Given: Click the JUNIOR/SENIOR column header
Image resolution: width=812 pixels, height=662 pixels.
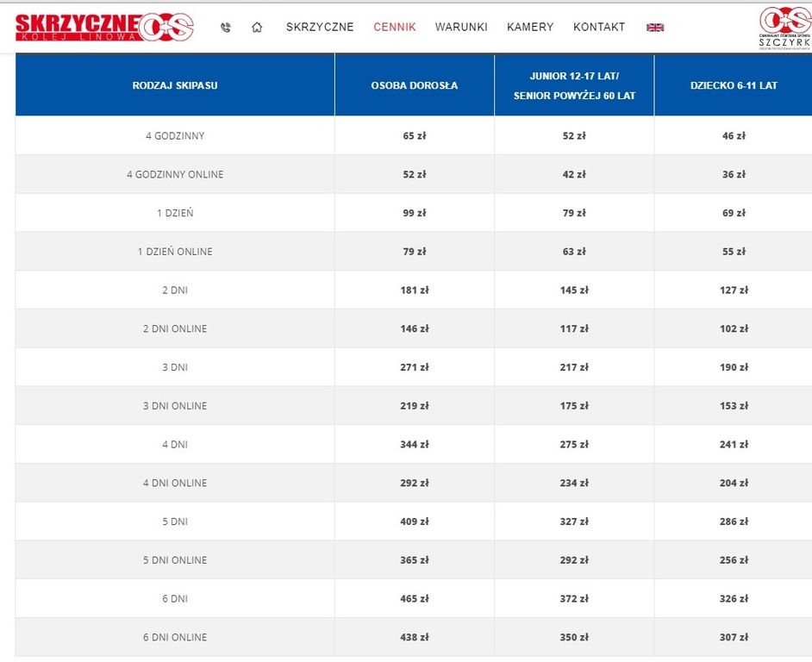Looking at the screenshot, I should [x=574, y=85].
